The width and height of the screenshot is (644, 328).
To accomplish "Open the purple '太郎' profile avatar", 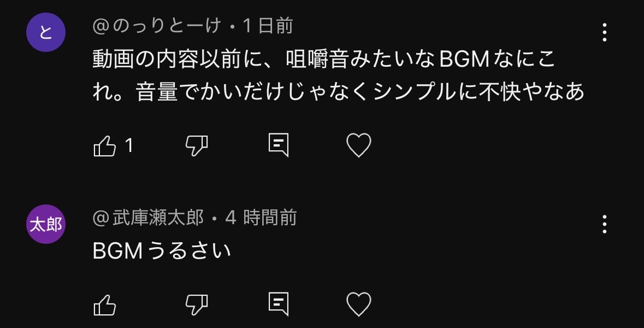I will click(46, 224).
